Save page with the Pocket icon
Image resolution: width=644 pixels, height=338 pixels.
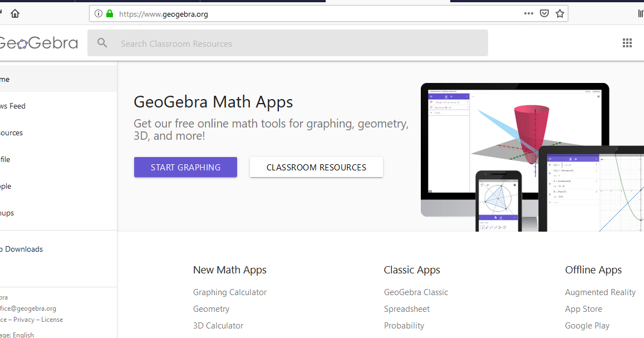tap(544, 13)
